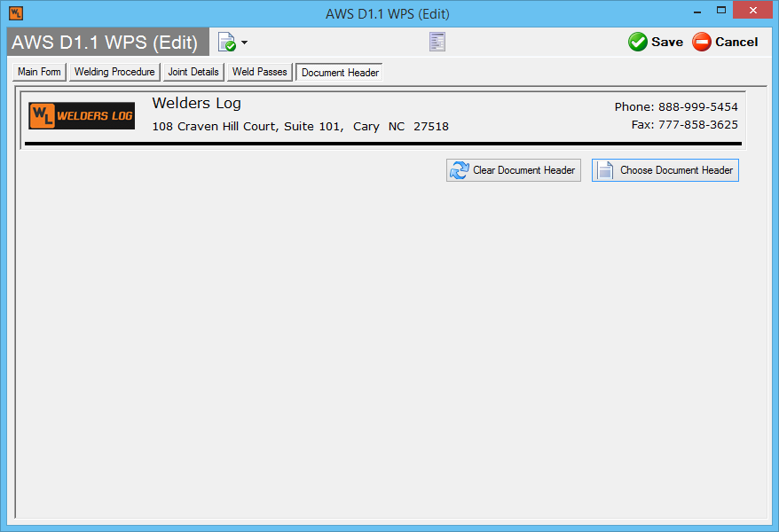Click the Welders Log company name text

tap(197, 103)
